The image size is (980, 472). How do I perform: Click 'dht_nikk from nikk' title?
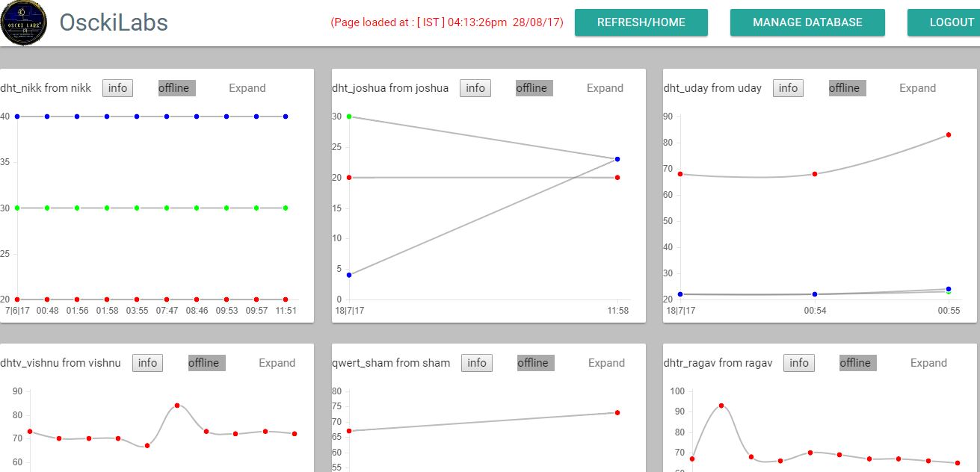coord(46,88)
